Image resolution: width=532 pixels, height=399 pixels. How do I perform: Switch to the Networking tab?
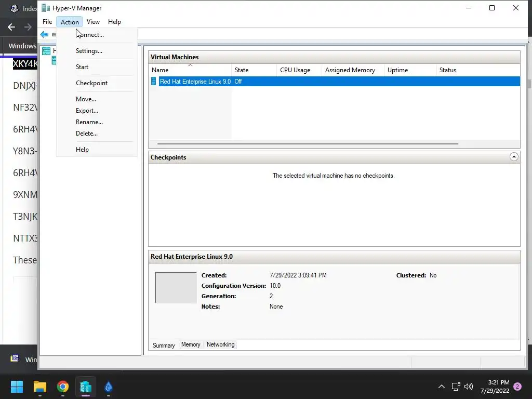coord(220,344)
